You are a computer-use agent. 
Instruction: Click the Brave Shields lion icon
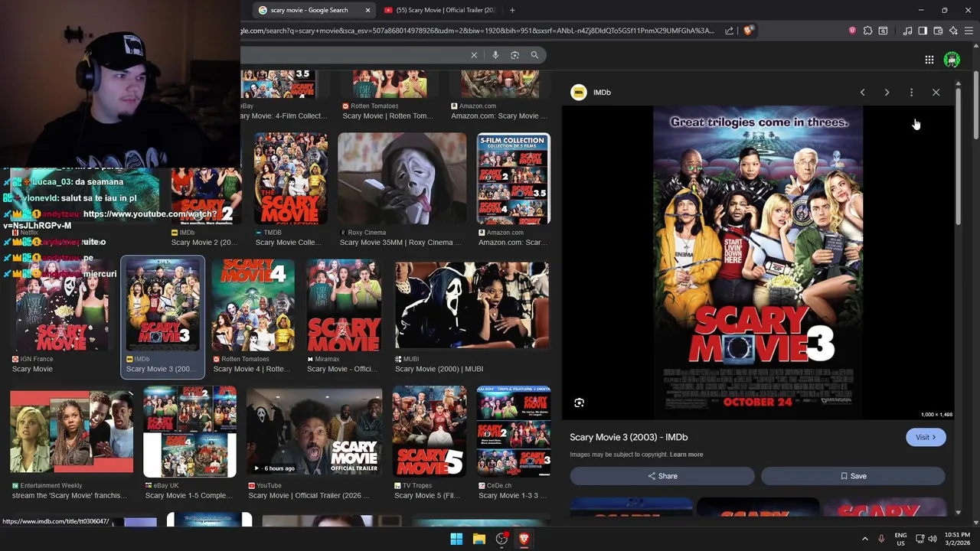click(748, 31)
